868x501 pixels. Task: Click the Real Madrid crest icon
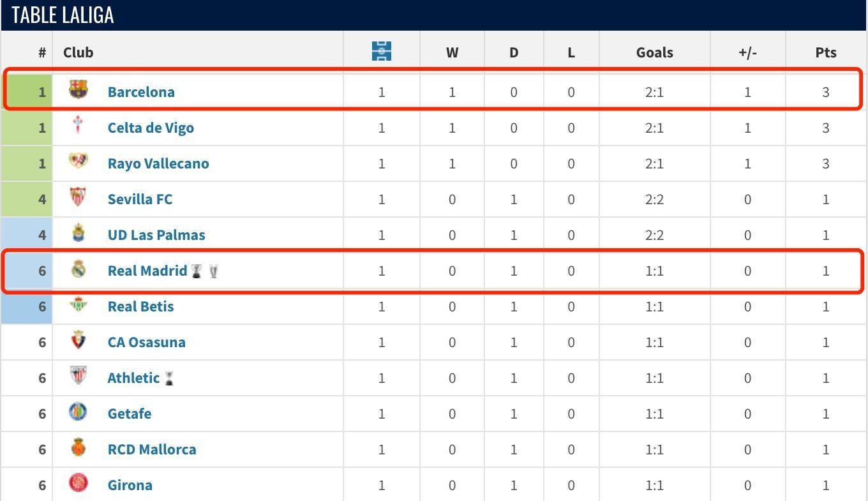tap(78, 269)
